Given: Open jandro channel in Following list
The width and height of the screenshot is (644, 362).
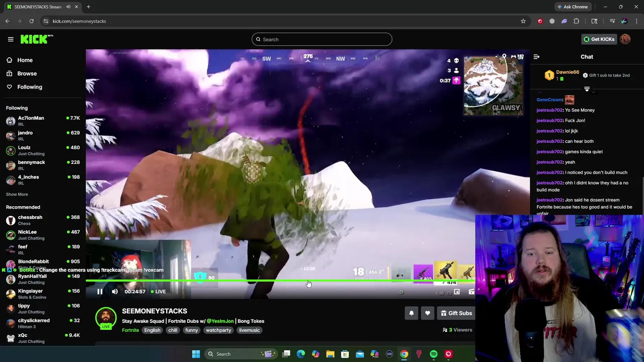Looking at the screenshot, I should pos(43,136).
